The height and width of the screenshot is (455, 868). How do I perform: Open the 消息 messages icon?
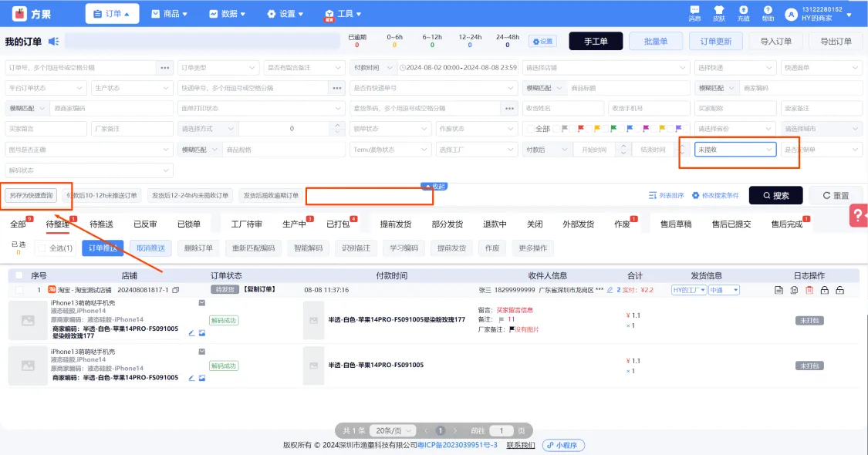coord(694,12)
